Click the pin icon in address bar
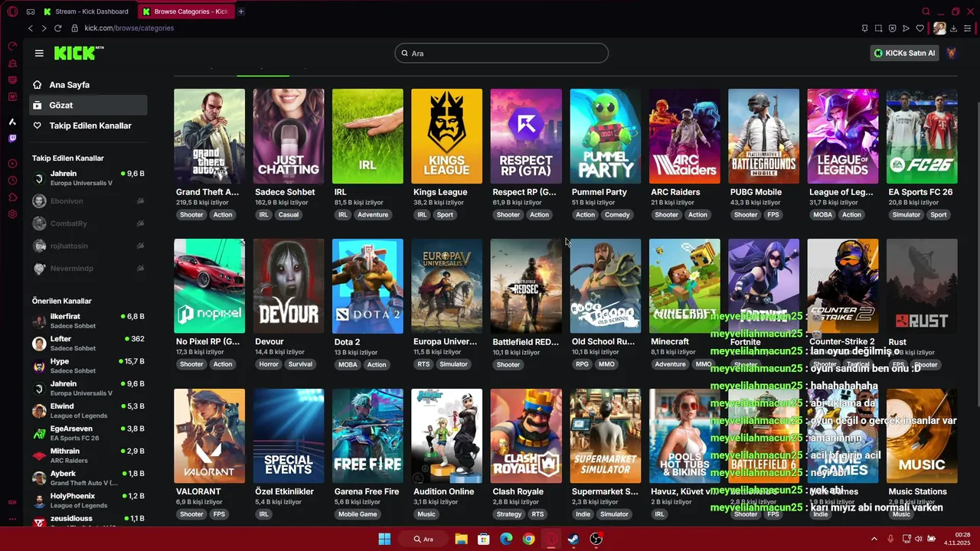980x551 pixels. 864,28
